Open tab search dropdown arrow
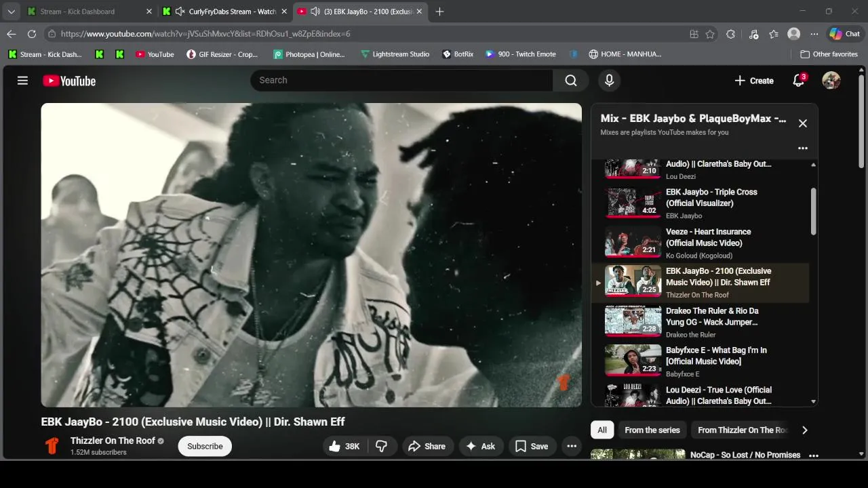The image size is (868, 488). (x=11, y=12)
